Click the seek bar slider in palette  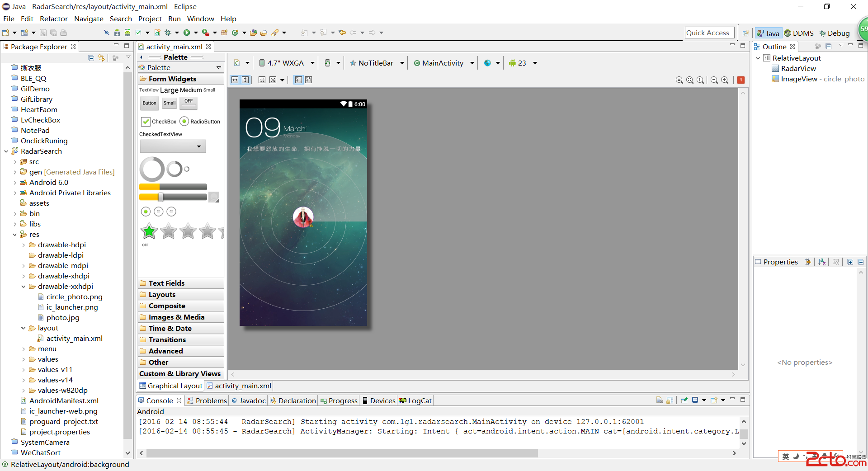[173, 197]
